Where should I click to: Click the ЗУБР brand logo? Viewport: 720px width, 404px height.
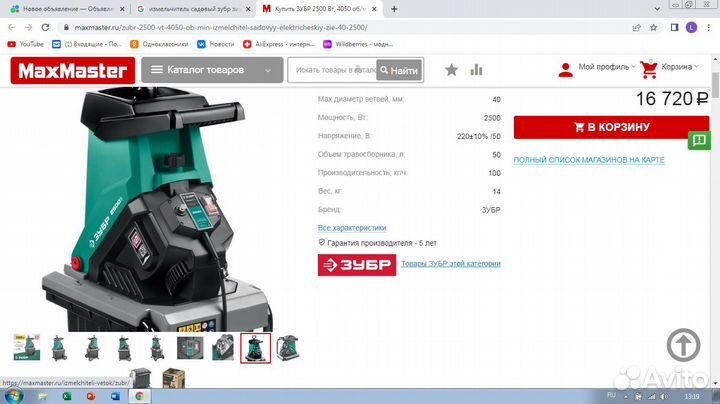[x=355, y=264]
